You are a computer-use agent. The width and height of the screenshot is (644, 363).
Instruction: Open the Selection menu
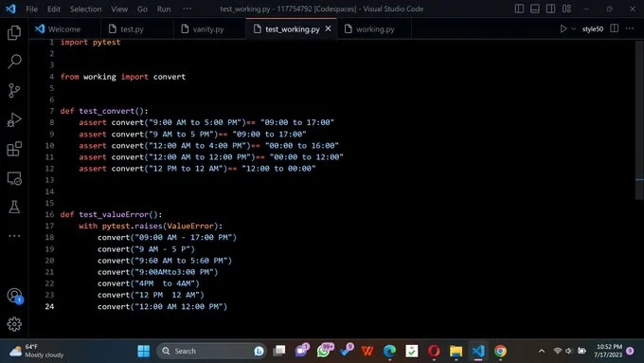pos(85,9)
